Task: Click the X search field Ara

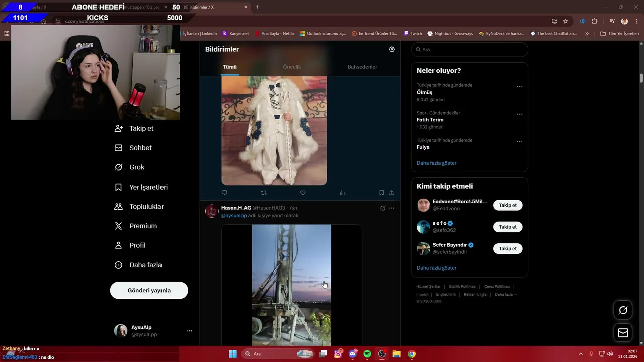Action: click(x=469, y=49)
